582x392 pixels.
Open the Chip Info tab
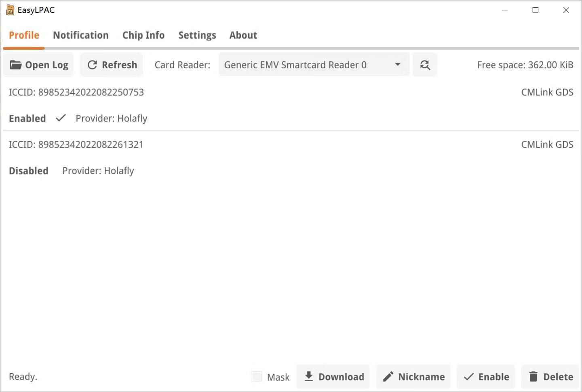[x=143, y=36]
